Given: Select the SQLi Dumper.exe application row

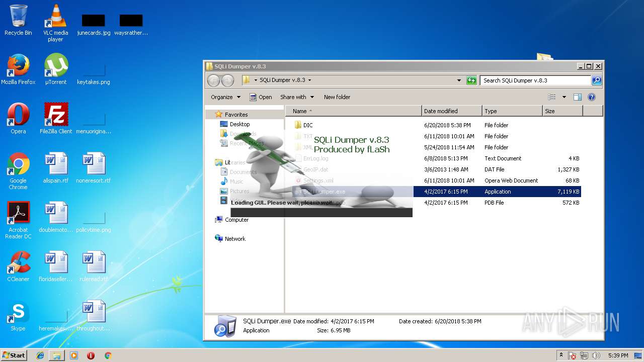Looking at the screenshot, I should coord(436,192).
